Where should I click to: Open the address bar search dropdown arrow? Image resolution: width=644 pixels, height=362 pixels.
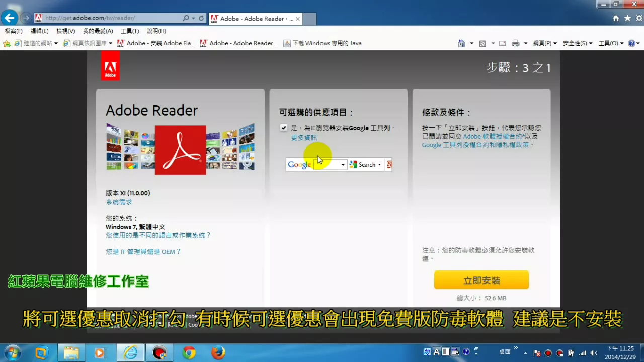[193, 18]
